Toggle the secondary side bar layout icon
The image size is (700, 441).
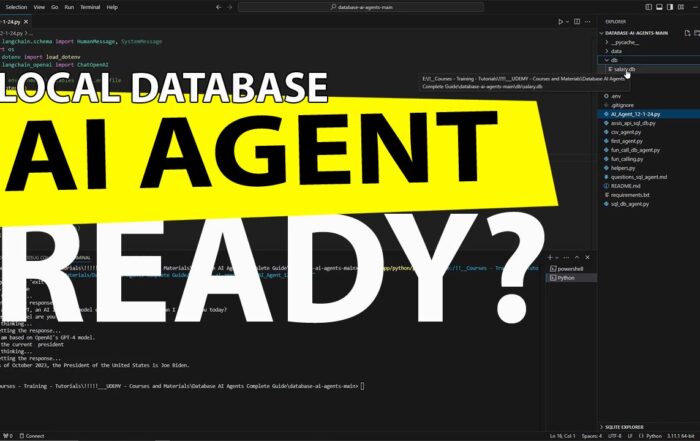pyautogui.click(x=670, y=7)
